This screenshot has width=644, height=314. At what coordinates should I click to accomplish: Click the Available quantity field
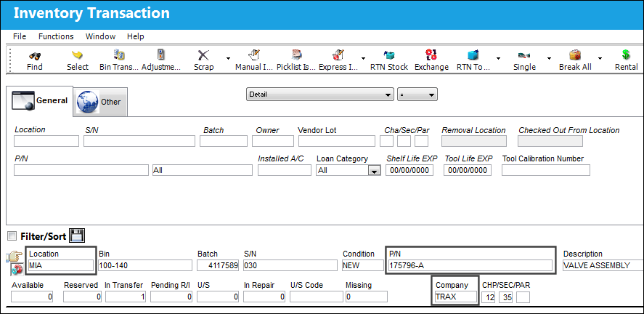click(x=32, y=297)
